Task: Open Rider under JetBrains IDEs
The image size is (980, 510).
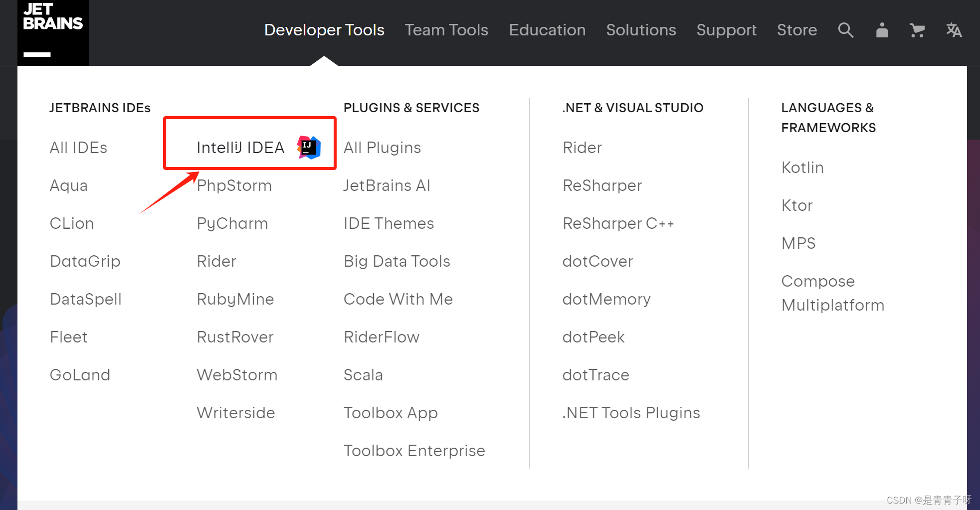Action: [216, 261]
